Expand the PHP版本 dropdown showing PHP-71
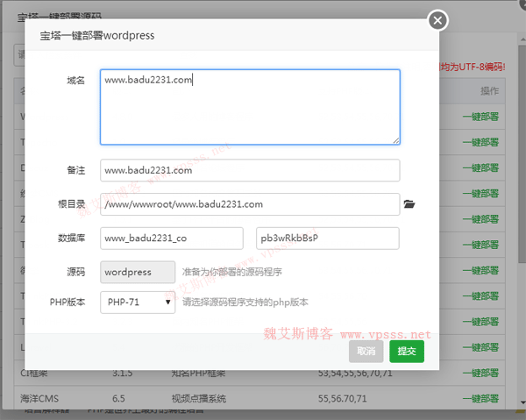 pos(139,303)
